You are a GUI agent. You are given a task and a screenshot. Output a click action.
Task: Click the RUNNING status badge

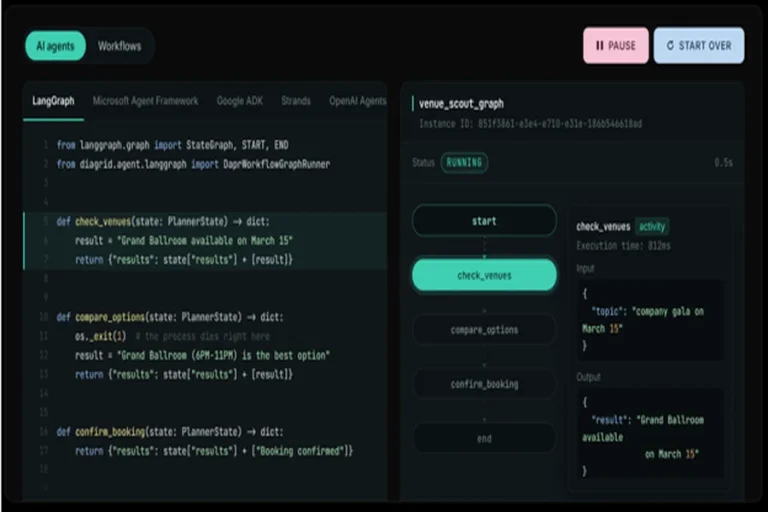click(x=464, y=163)
